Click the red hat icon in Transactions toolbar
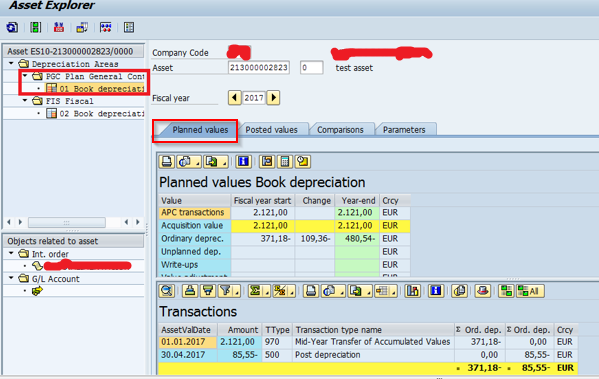Image resolution: width=599 pixels, height=379 pixels. tap(483, 291)
